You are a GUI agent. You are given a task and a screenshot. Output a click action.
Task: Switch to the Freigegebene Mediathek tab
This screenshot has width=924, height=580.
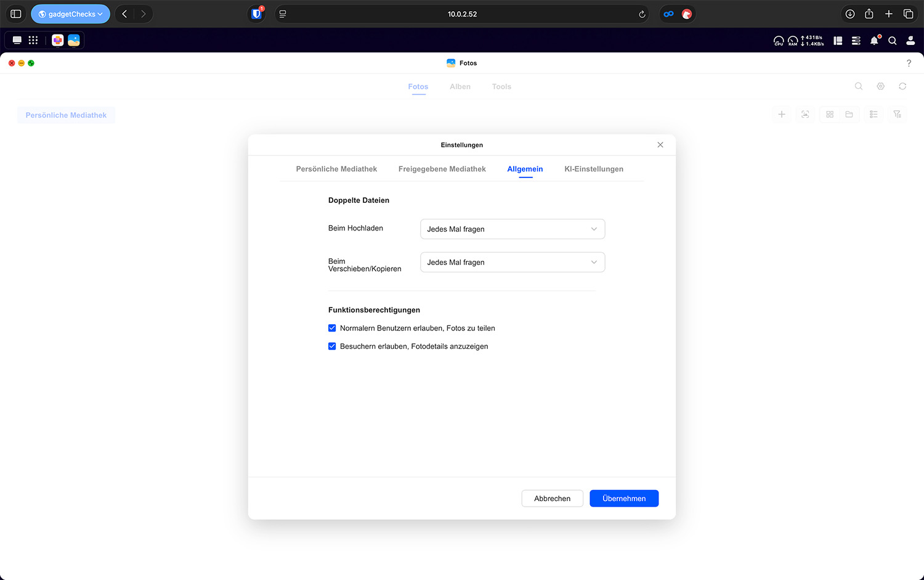(x=442, y=169)
